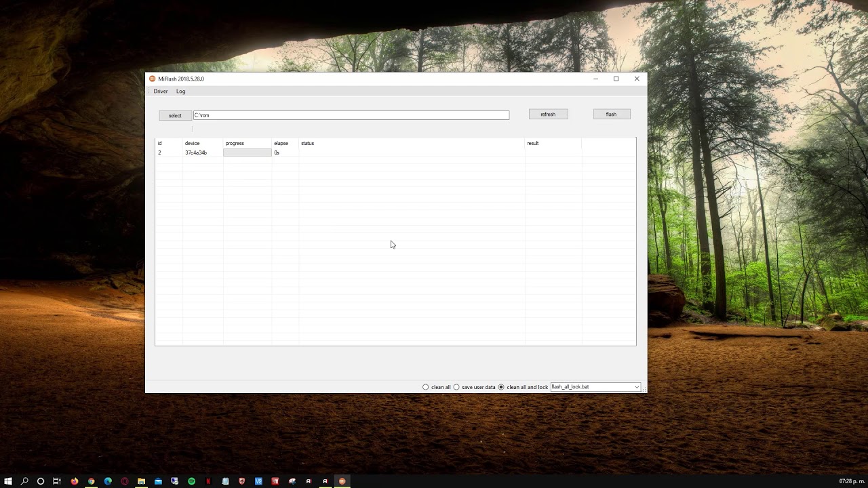
Task: Click the device column header
Action: pyautogui.click(x=193, y=144)
